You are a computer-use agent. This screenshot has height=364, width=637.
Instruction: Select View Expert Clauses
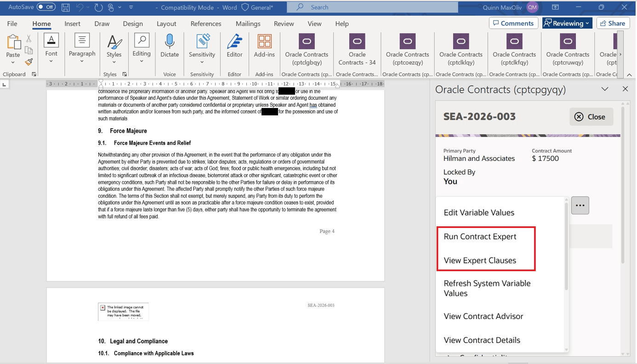pos(480,260)
